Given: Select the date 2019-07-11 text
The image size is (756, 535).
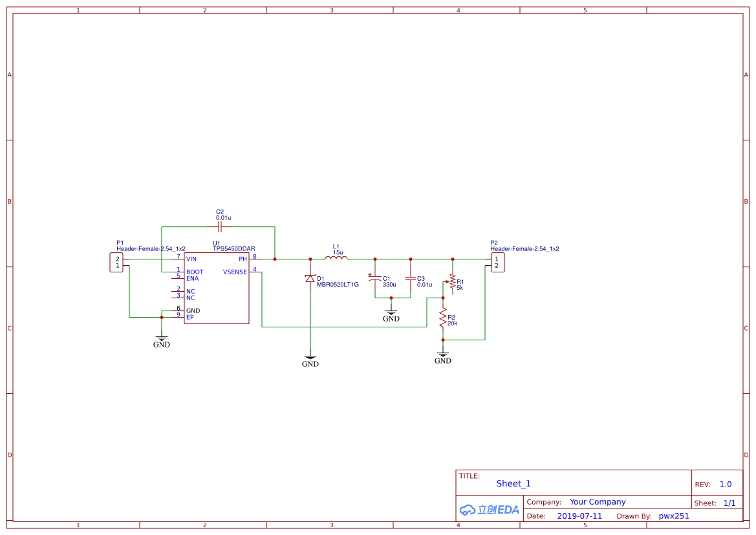Looking at the screenshot, I should pyautogui.click(x=579, y=516).
